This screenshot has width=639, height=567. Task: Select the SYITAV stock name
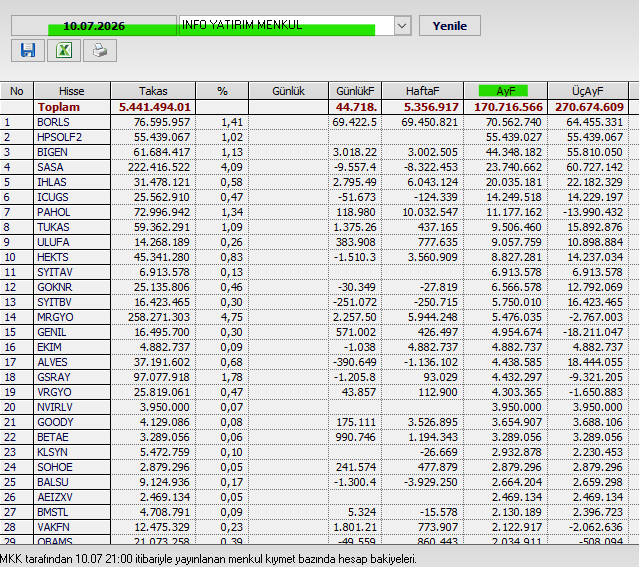coord(55,272)
